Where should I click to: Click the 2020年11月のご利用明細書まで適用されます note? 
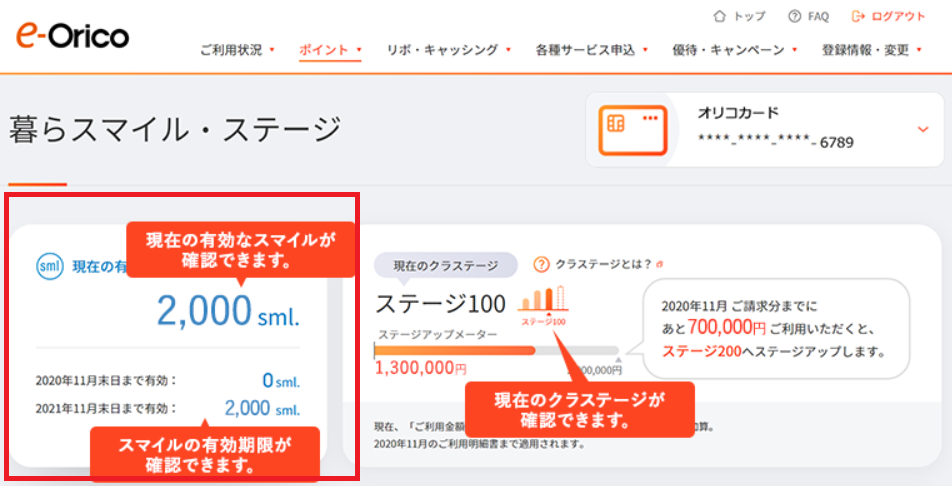[x=479, y=444]
